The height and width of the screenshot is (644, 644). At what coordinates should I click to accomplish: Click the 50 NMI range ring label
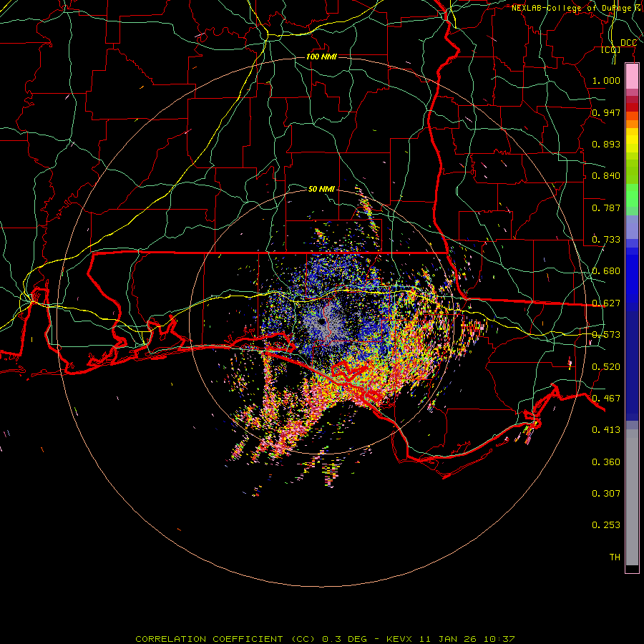pyautogui.click(x=321, y=189)
